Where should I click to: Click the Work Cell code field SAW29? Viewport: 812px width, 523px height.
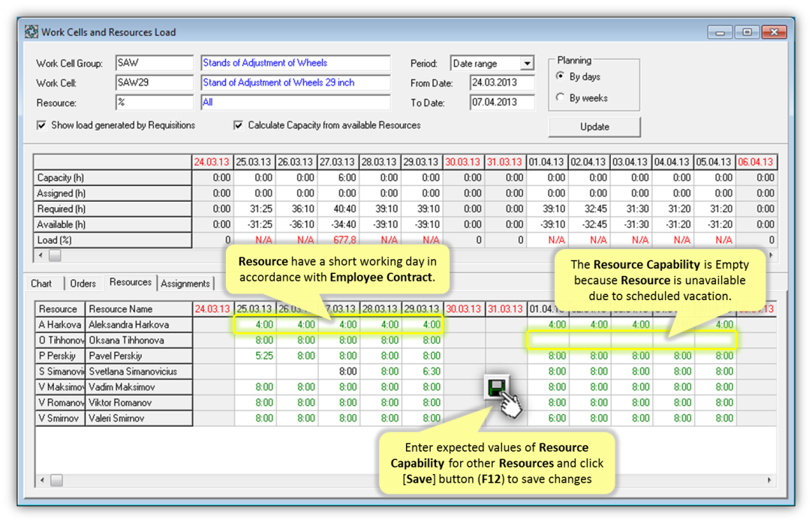coord(155,83)
